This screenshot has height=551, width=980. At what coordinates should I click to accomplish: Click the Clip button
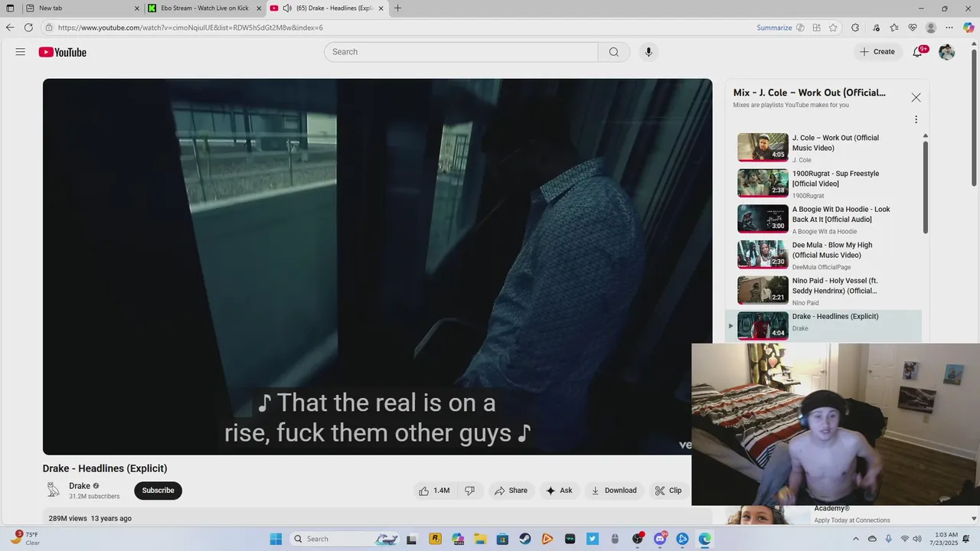[x=668, y=491]
